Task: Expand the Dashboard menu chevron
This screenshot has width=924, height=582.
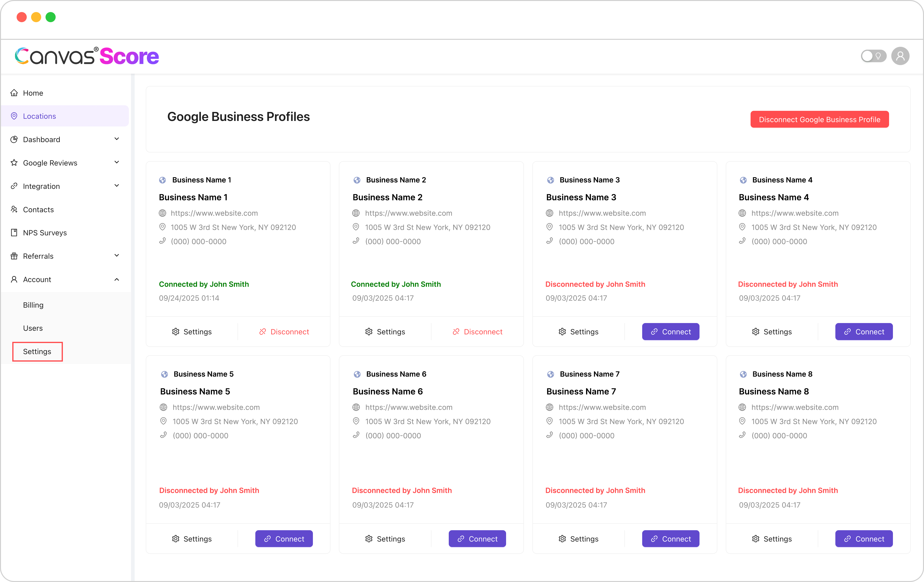Action: click(x=117, y=139)
